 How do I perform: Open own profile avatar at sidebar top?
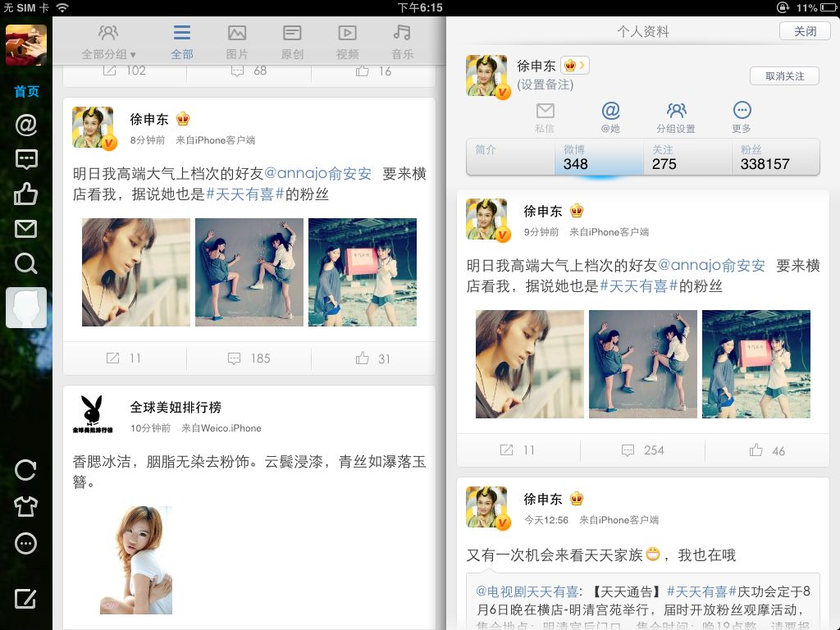(x=25, y=45)
